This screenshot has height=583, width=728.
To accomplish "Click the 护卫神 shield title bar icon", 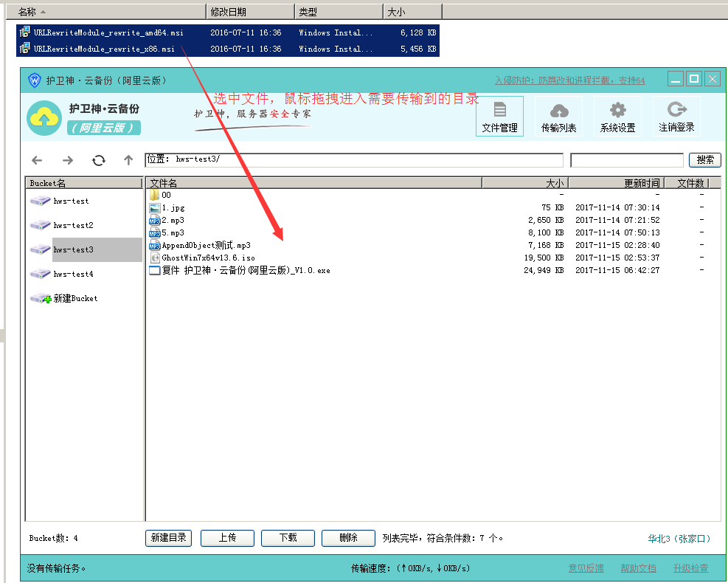I will click(x=35, y=80).
